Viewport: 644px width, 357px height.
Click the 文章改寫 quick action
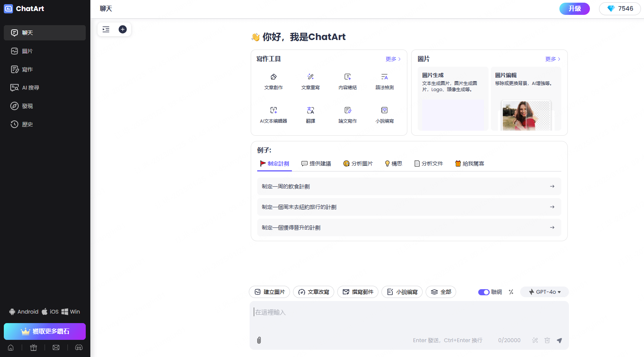click(x=314, y=292)
